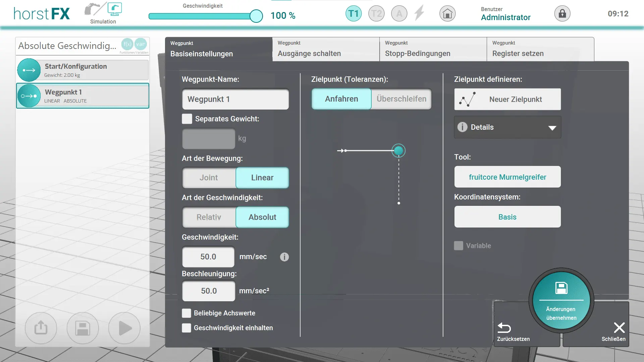Enable Beliebige Achswerte checkbox
The image size is (644, 362).
pos(186,313)
